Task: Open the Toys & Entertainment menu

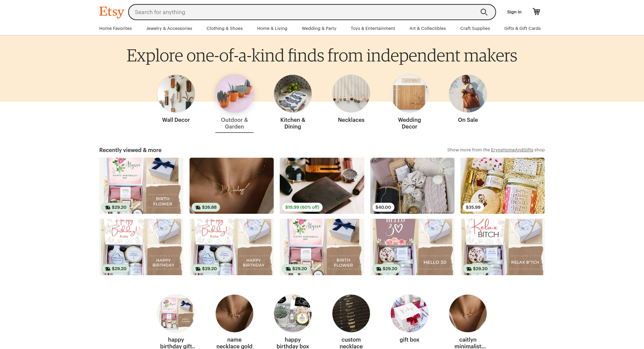Action: [373, 28]
